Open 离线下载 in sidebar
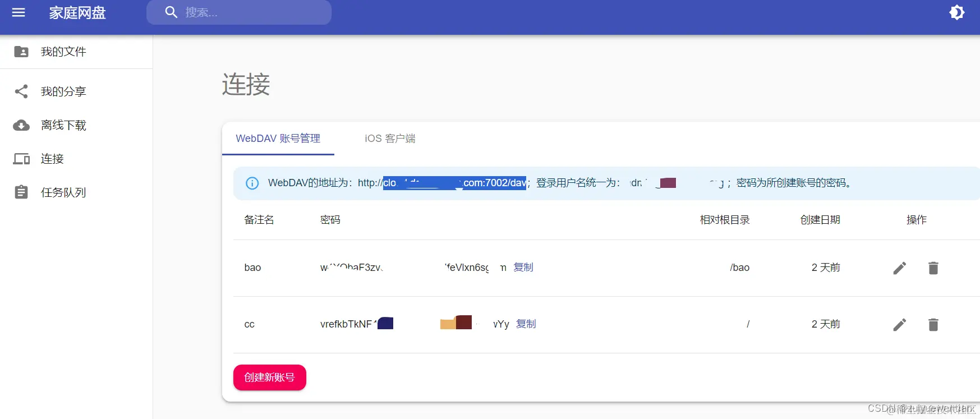This screenshot has height=419, width=980. (76, 125)
